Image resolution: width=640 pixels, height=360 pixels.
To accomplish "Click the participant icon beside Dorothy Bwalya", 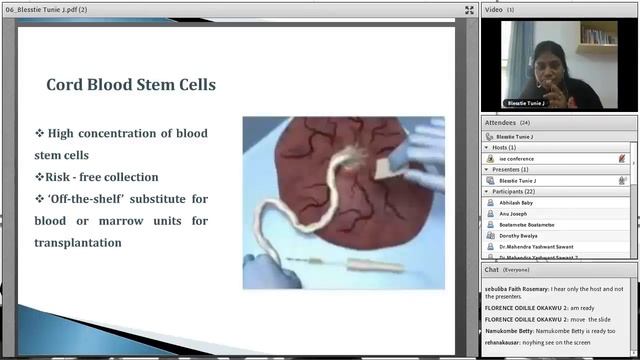I will [490, 236].
